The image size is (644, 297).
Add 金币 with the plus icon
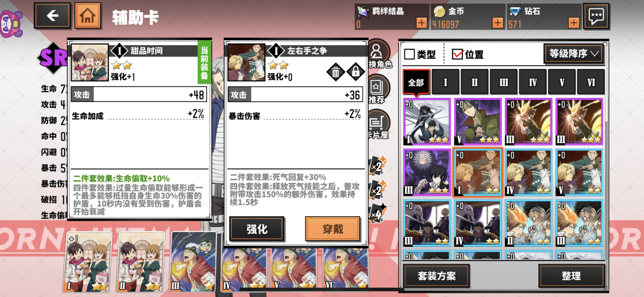(x=497, y=23)
